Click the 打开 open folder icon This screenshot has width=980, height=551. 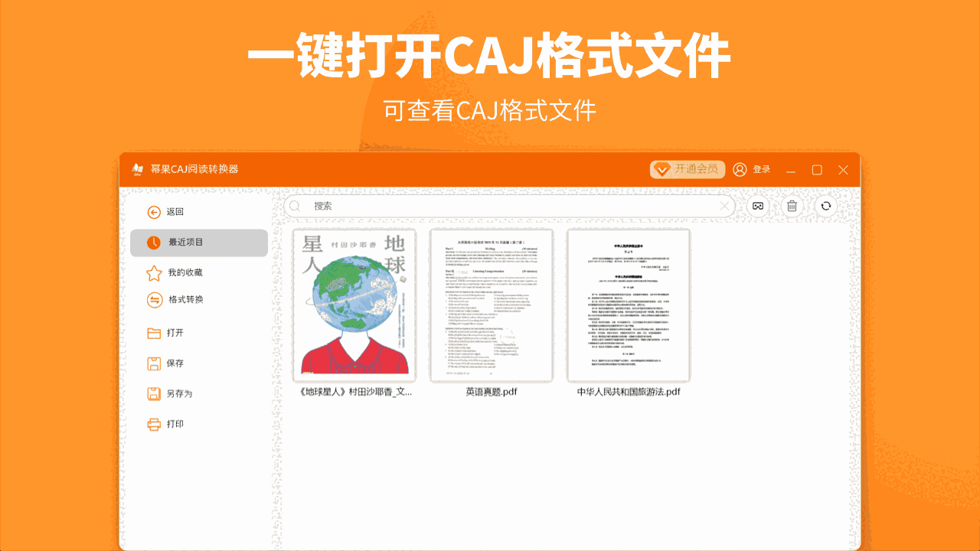click(152, 333)
